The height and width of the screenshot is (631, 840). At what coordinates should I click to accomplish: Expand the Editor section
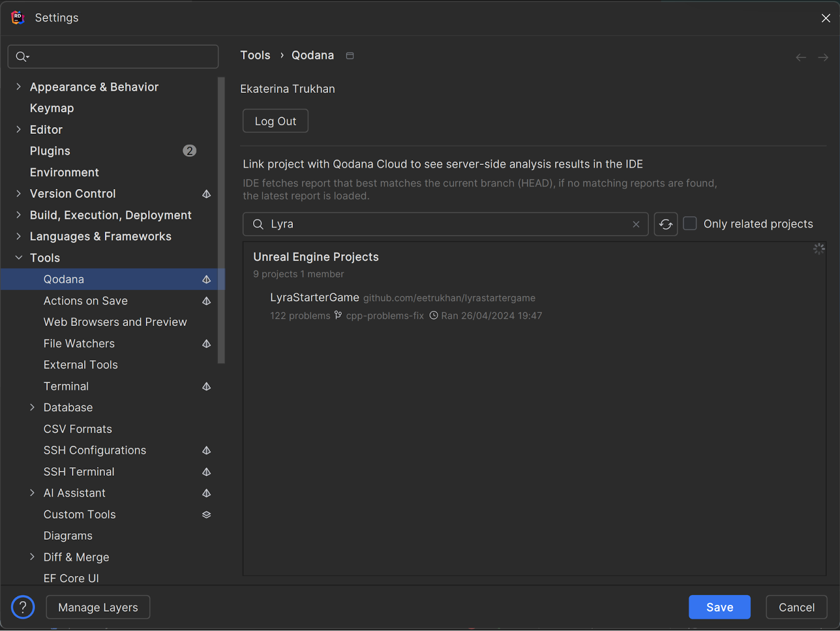(x=19, y=129)
